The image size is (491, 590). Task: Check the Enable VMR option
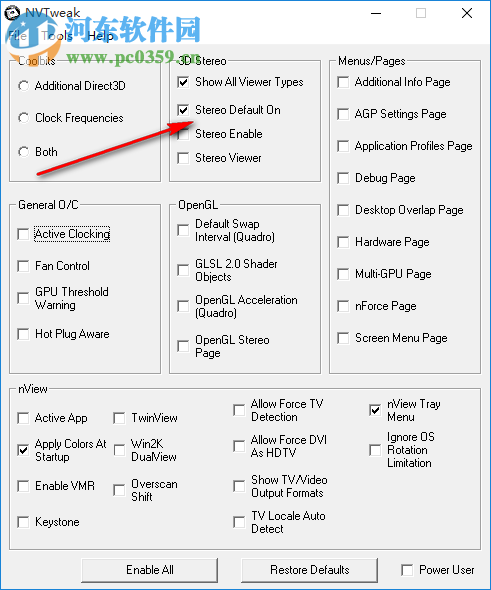coord(23,486)
